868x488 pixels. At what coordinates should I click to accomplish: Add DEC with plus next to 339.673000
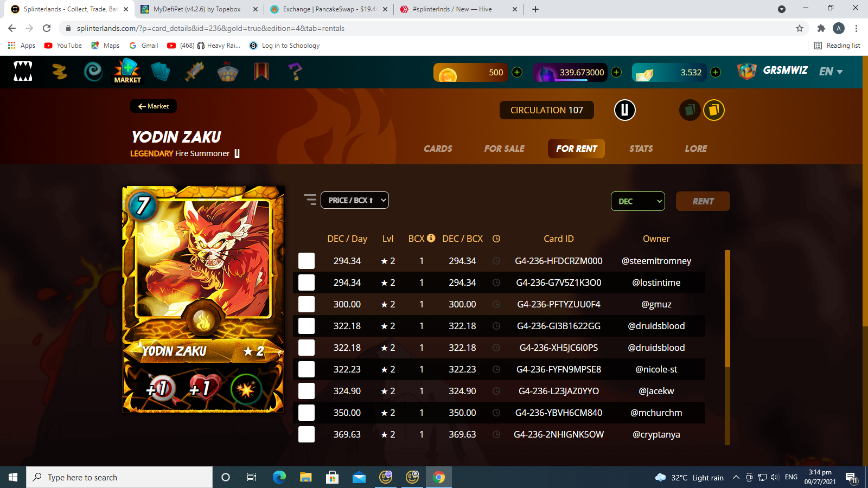coord(616,72)
